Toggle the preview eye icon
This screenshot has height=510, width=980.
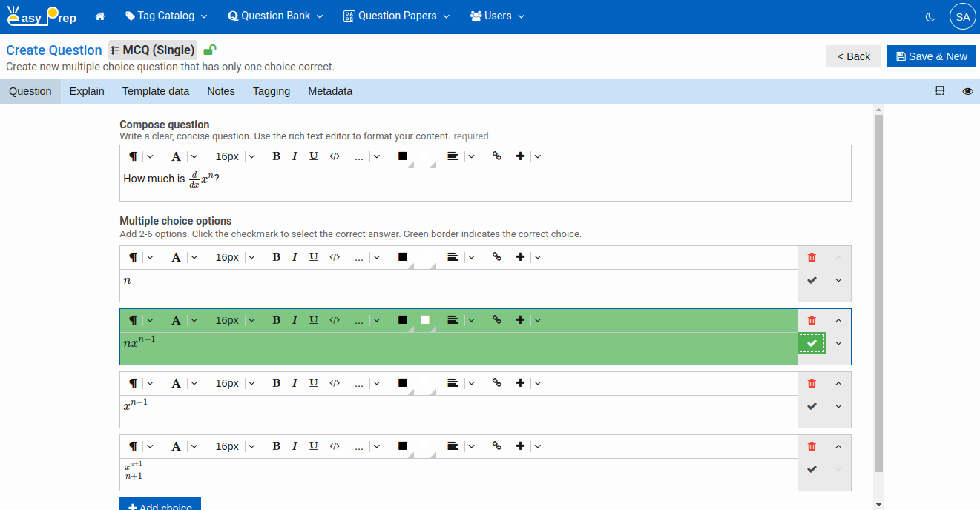point(967,91)
